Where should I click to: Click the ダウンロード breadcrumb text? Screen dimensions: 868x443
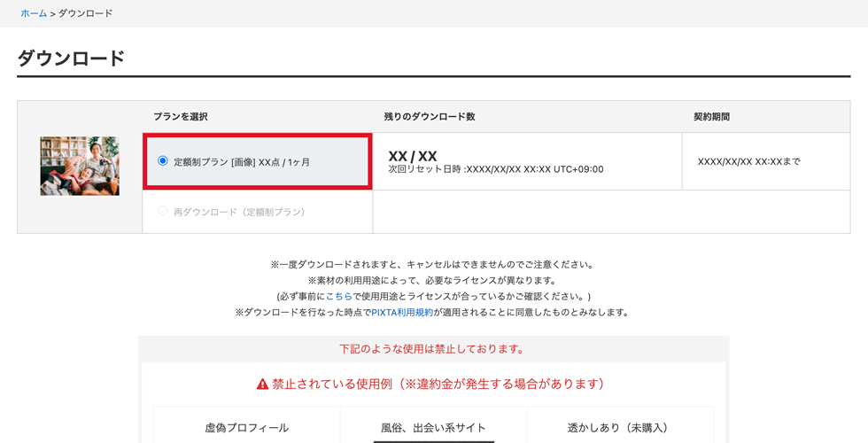(85, 13)
